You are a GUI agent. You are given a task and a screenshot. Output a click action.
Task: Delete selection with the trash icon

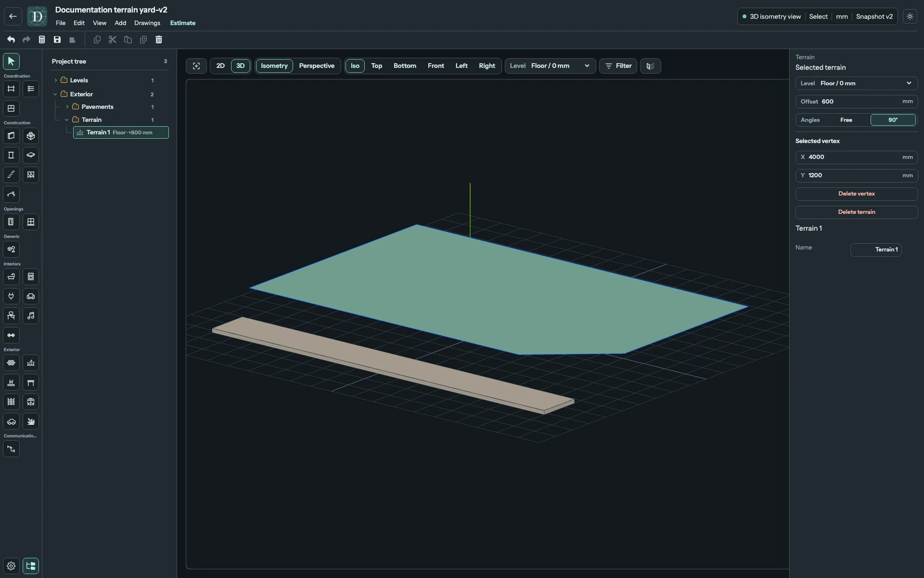click(159, 39)
